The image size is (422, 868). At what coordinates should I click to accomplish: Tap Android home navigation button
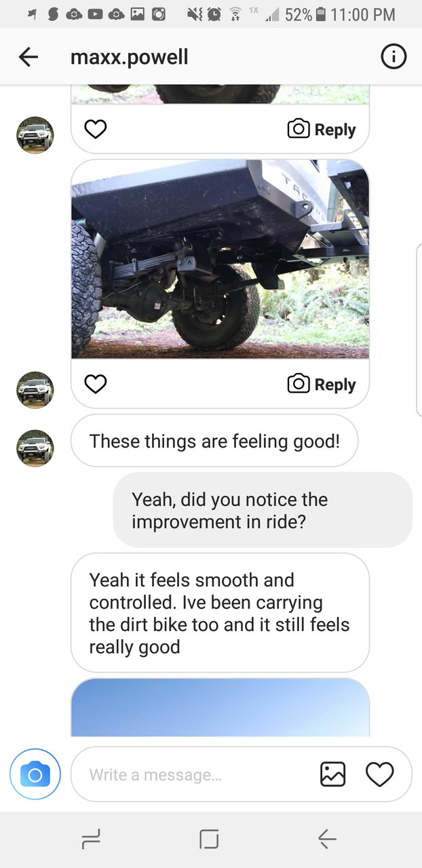(210, 840)
